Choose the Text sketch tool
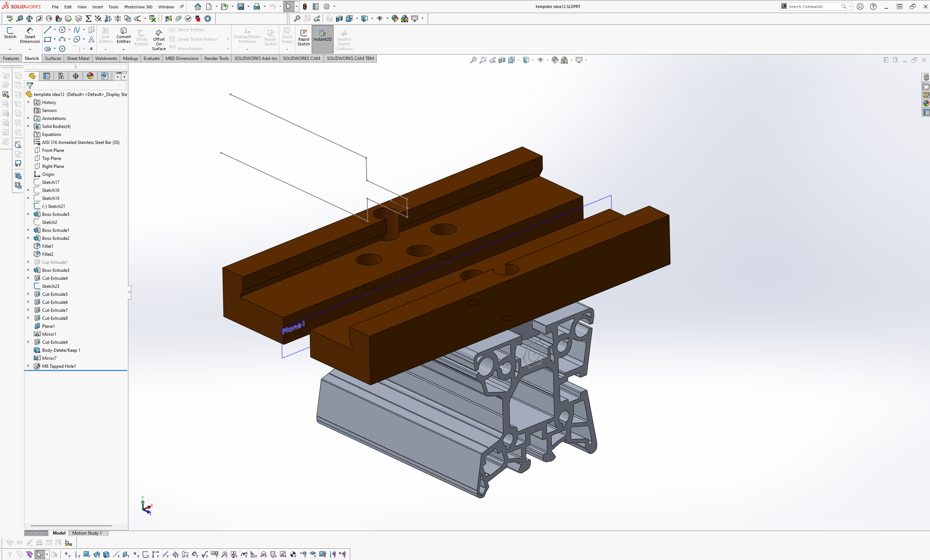The height and width of the screenshot is (560, 930). (x=91, y=39)
